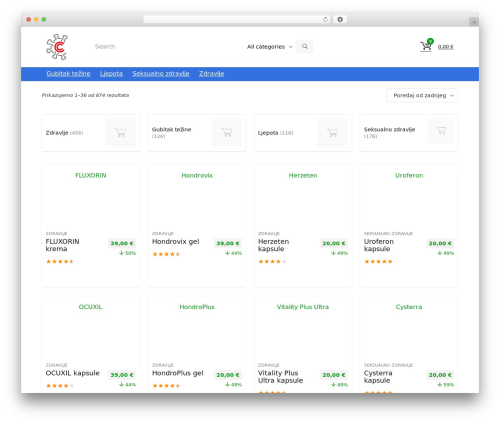Click the star rating of FLUXORIN krema
This screenshot has height=423, width=500.
coord(60,261)
